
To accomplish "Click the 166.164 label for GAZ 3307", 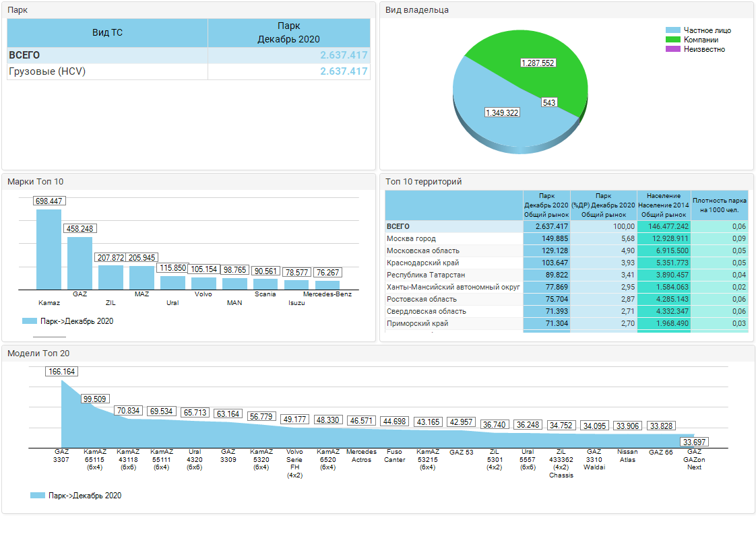I will click(61, 372).
